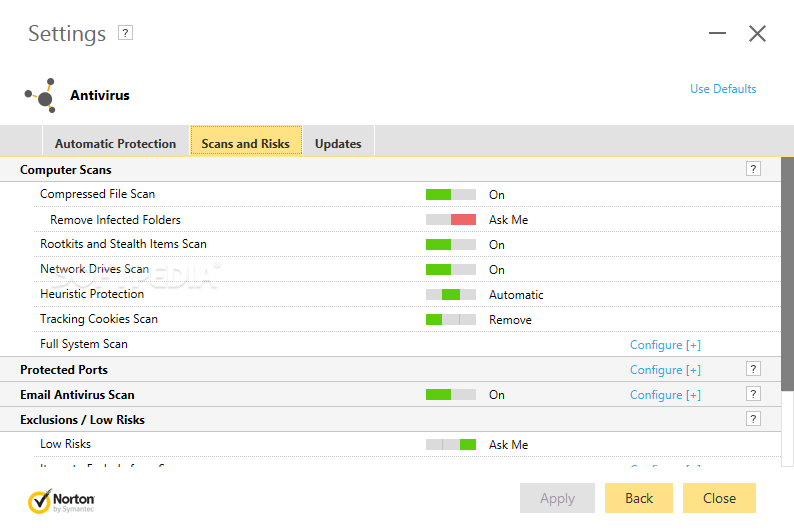Toggle Network Drives Scan switch
This screenshot has height=530, width=794.
pos(451,269)
